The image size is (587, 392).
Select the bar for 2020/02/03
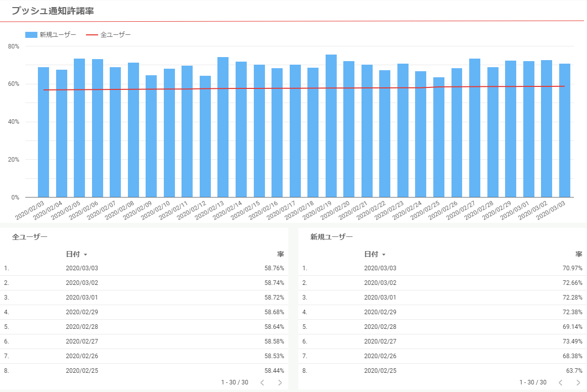pyautogui.click(x=43, y=132)
